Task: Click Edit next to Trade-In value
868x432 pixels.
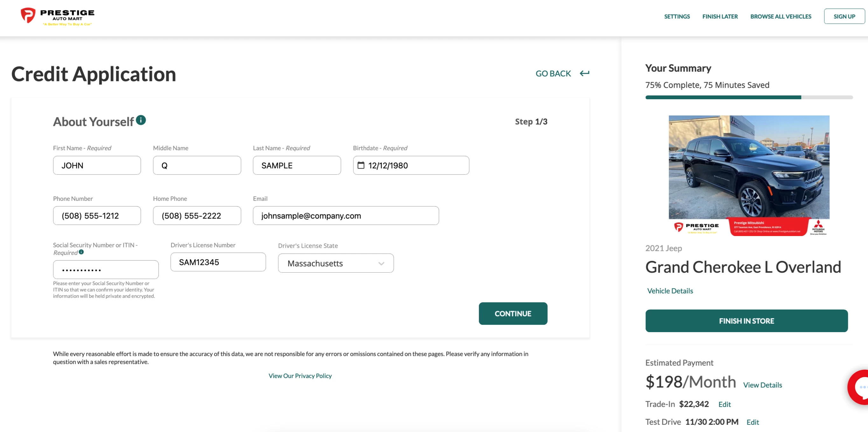Action: click(724, 404)
